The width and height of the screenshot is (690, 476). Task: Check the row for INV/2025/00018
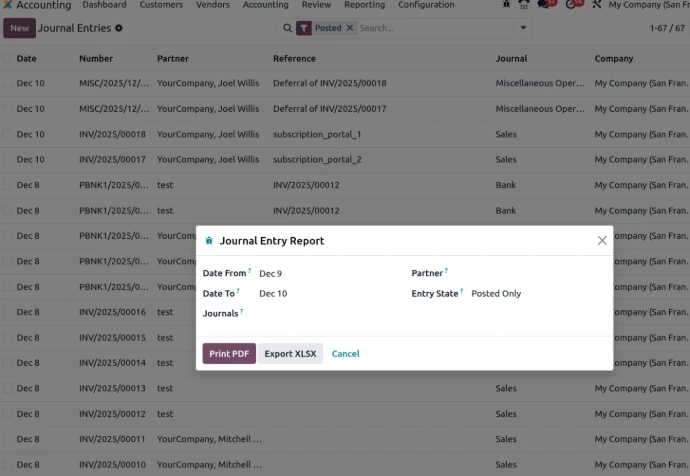(x=8, y=134)
